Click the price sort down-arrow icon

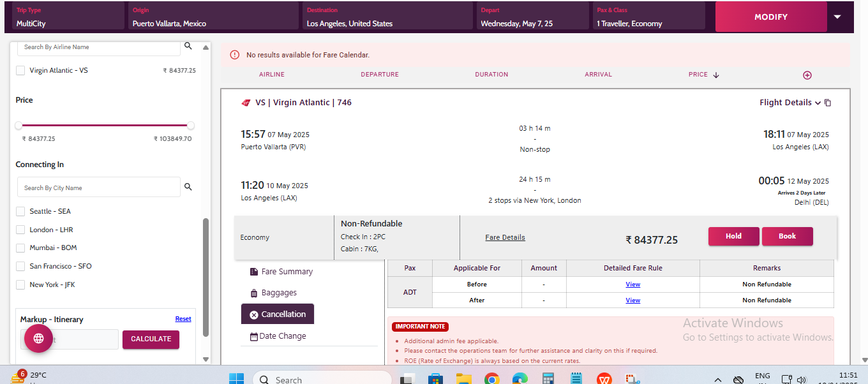point(715,75)
